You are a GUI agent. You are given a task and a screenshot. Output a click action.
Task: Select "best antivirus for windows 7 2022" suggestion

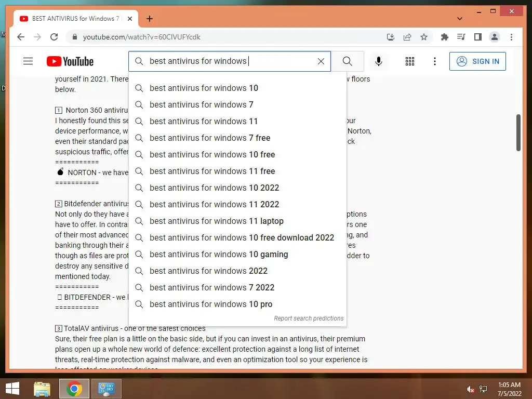click(x=237, y=288)
